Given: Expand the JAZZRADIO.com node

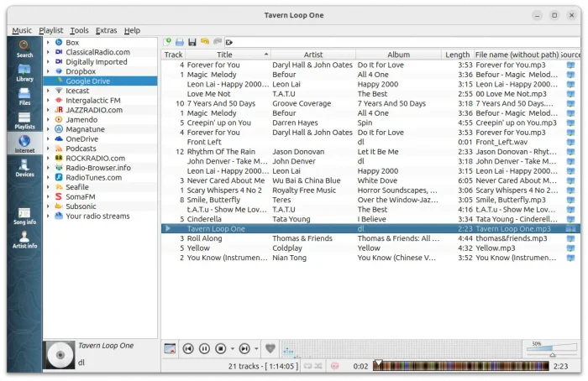Looking at the screenshot, I should 48,110.
